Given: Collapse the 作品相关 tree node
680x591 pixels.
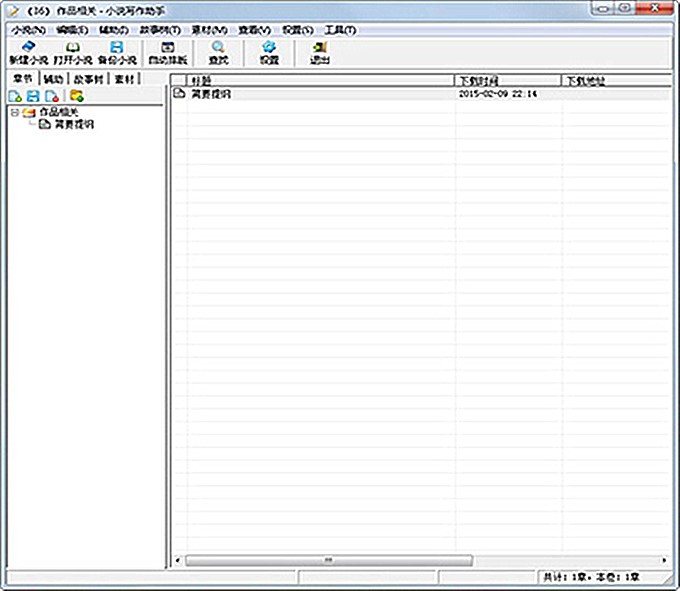Looking at the screenshot, I should (15, 113).
